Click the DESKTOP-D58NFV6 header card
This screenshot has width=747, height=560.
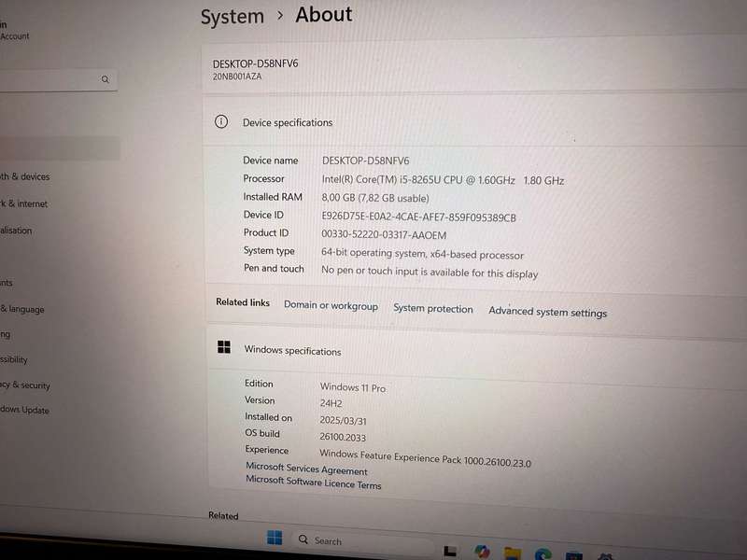click(x=474, y=68)
